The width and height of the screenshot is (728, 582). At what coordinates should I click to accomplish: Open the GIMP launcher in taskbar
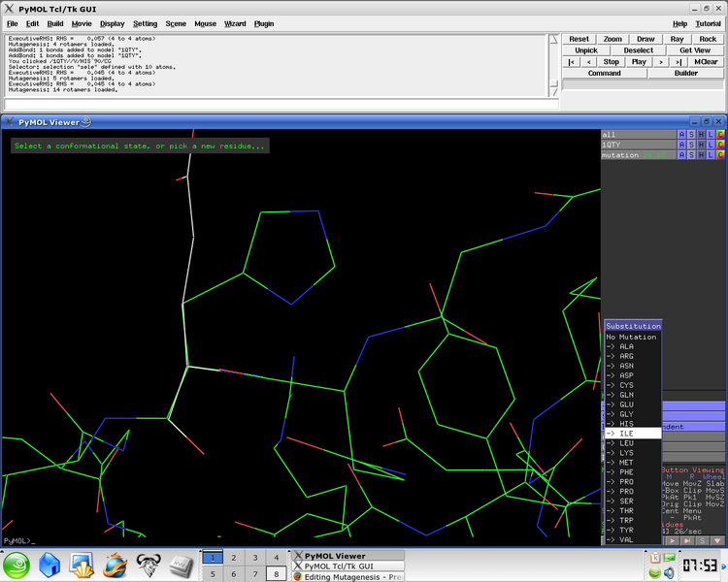(x=148, y=565)
